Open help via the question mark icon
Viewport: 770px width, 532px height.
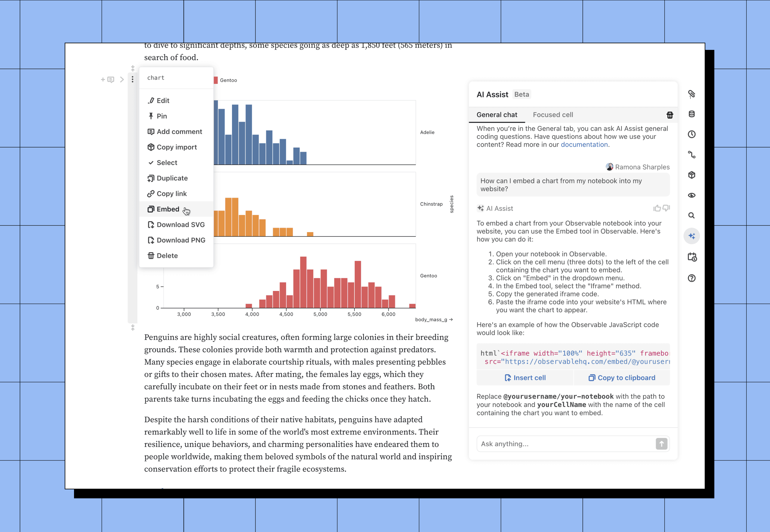(x=691, y=278)
